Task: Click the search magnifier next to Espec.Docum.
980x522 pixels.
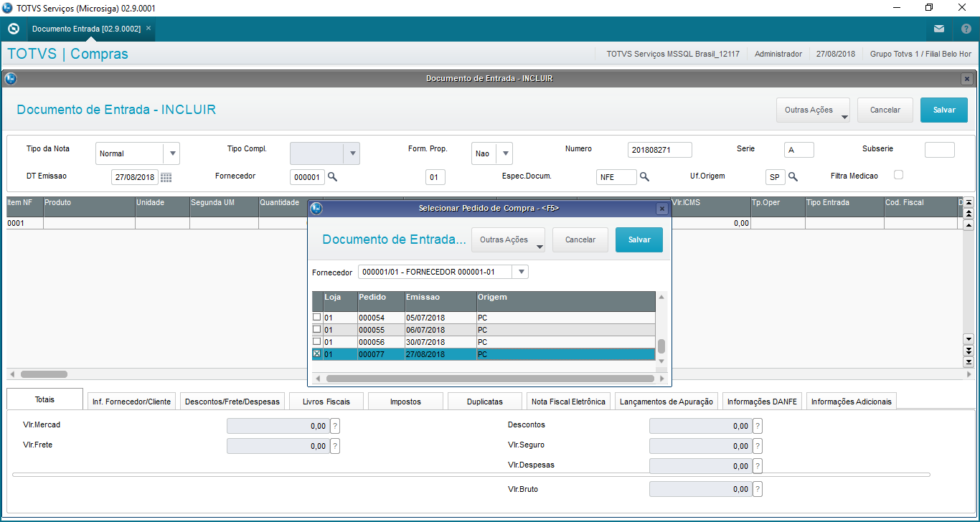Action: pos(644,176)
